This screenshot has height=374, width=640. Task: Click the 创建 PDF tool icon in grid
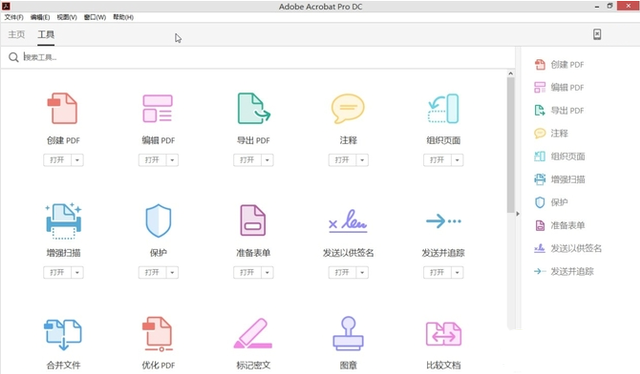click(62, 109)
